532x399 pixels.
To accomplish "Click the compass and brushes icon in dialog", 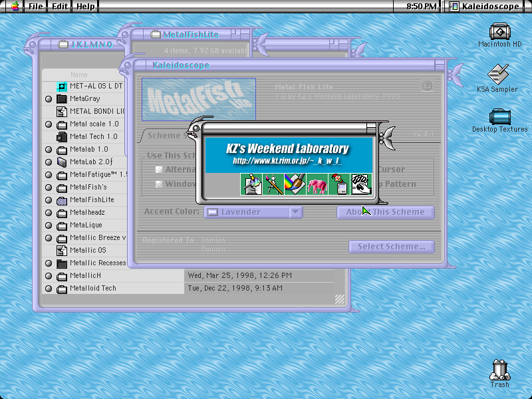I will coord(273,184).
